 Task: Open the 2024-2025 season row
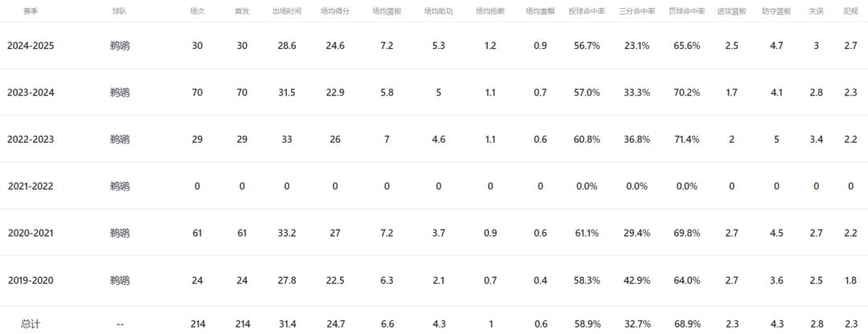(x=29, y=46)
